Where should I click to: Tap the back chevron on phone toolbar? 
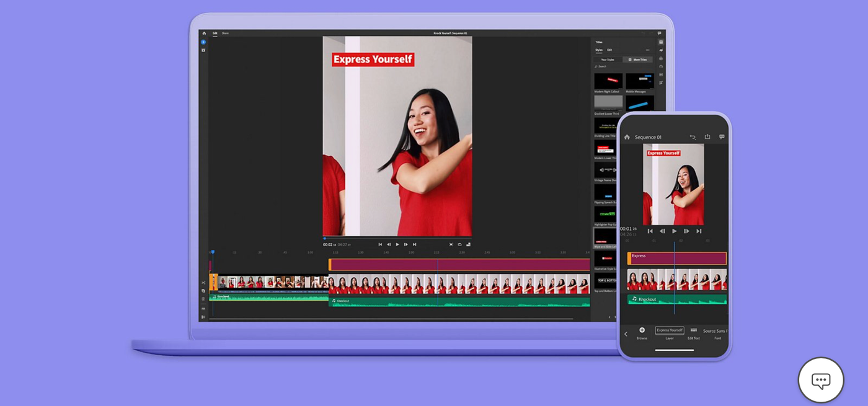626,334
